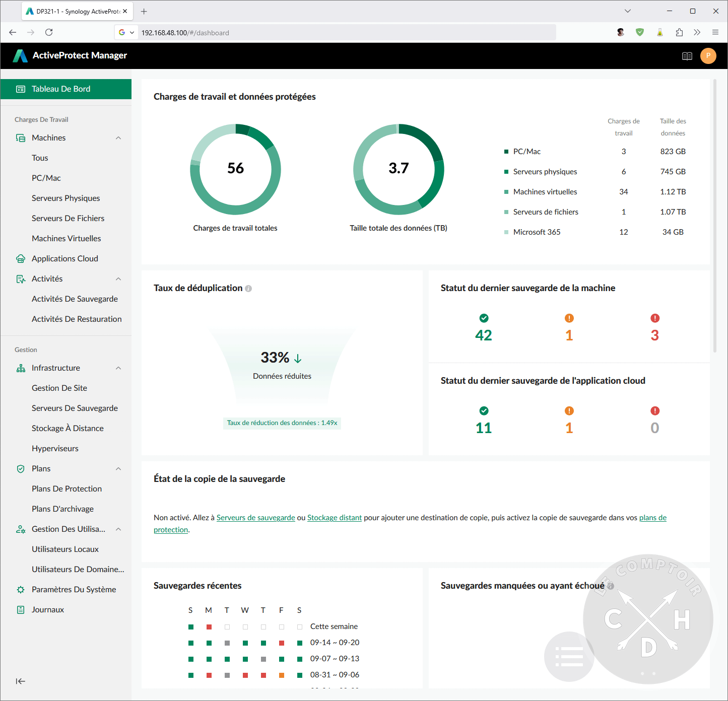Click the Applications Cloud icon
The image size is (728, 701).
(x=21, y=258)
